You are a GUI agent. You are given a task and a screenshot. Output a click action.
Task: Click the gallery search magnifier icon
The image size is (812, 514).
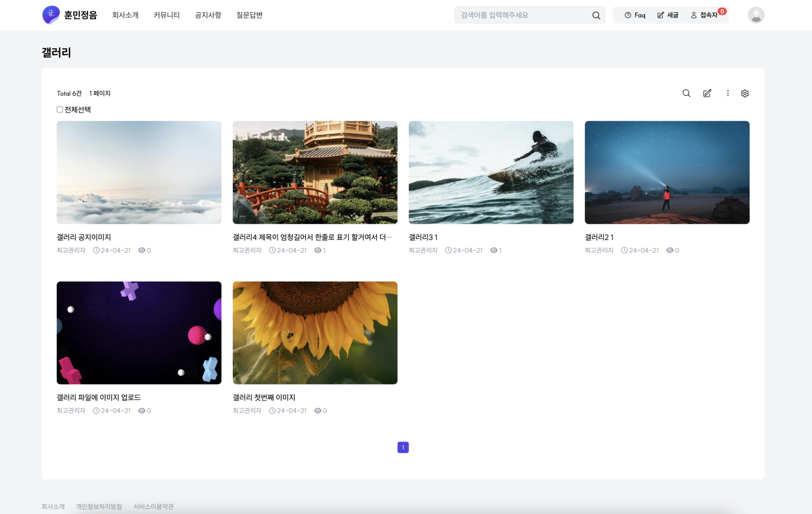(x=686, y=93)
